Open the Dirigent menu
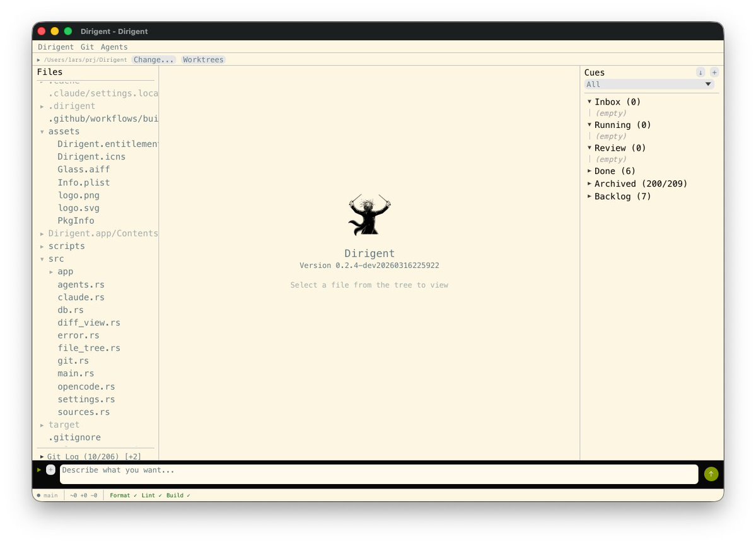The width and height of the screenshot is (756, 544). click(x=56, y=47)
